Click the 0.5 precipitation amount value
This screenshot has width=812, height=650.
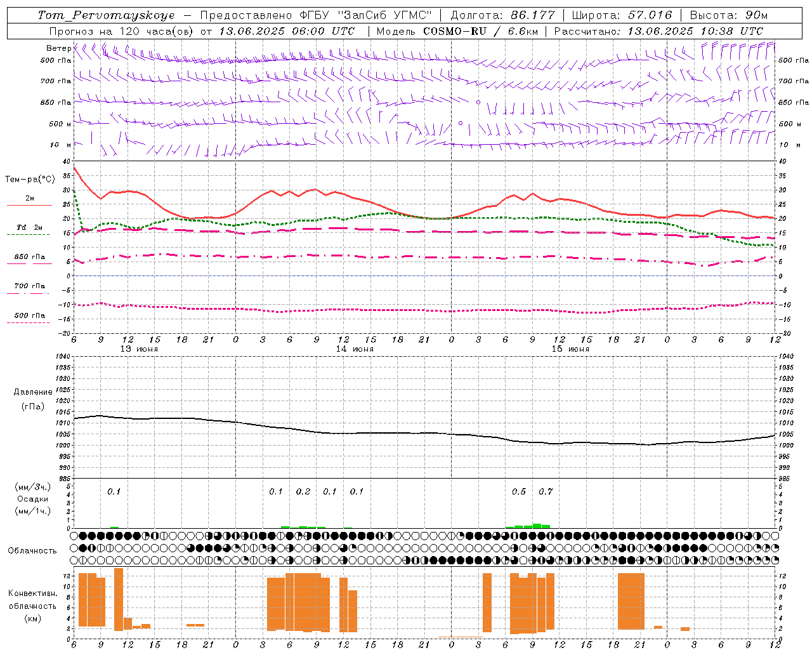519,491
